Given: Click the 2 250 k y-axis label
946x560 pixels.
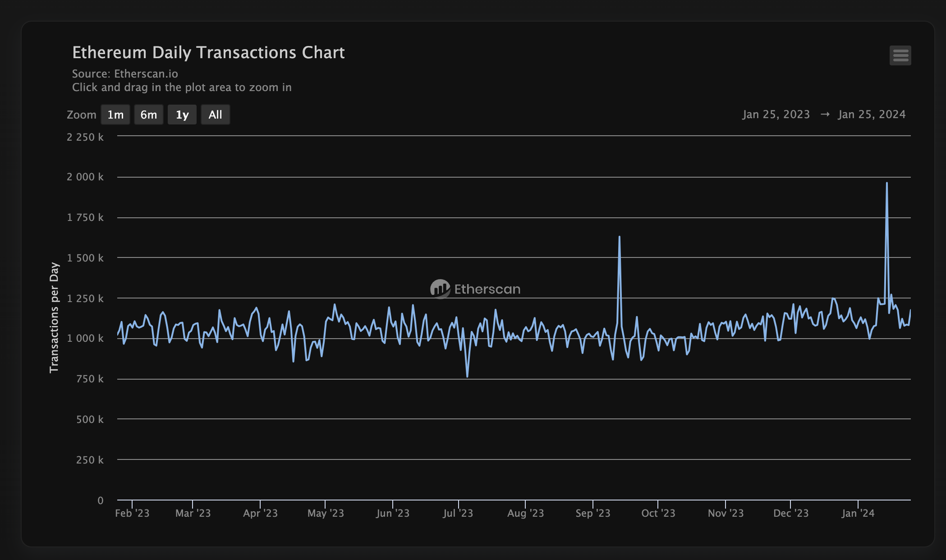Looking at the screenshot, I should point(85,137).
